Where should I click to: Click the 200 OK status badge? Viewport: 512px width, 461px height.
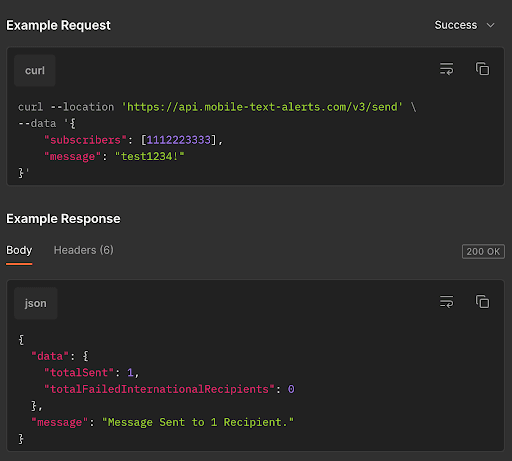click(x=483, y=251)
